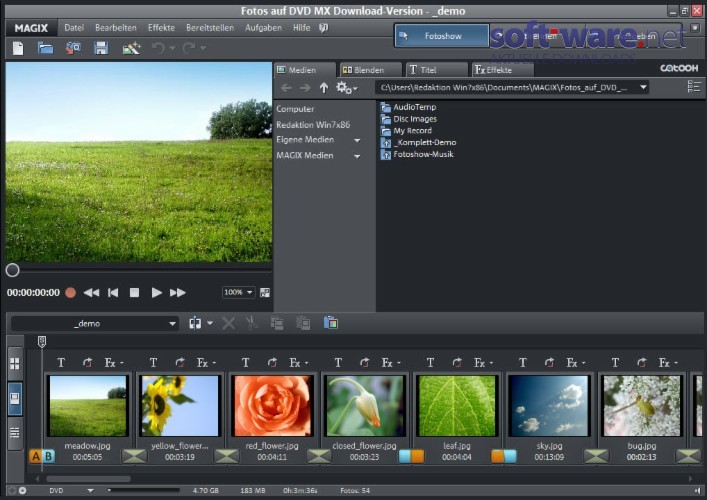
Task: Go forward in media browser
Action: pyautogui.click(x=305, y=88)
